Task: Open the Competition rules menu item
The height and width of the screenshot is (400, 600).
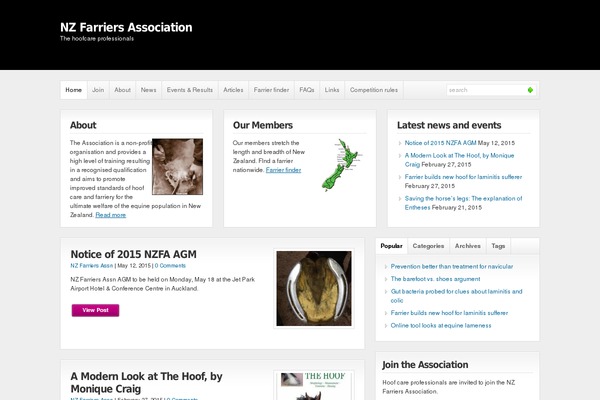Action: pos(374,90)
